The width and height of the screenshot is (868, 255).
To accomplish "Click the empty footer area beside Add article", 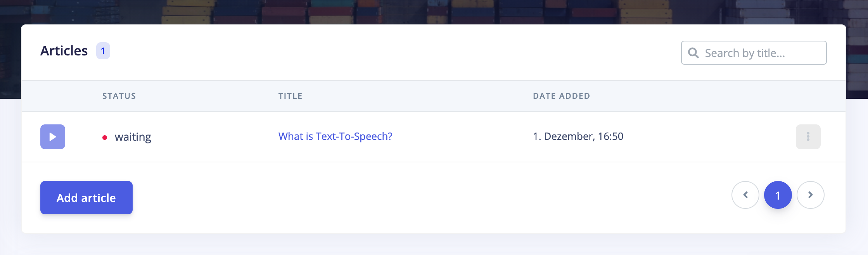I will pos(427,198).
